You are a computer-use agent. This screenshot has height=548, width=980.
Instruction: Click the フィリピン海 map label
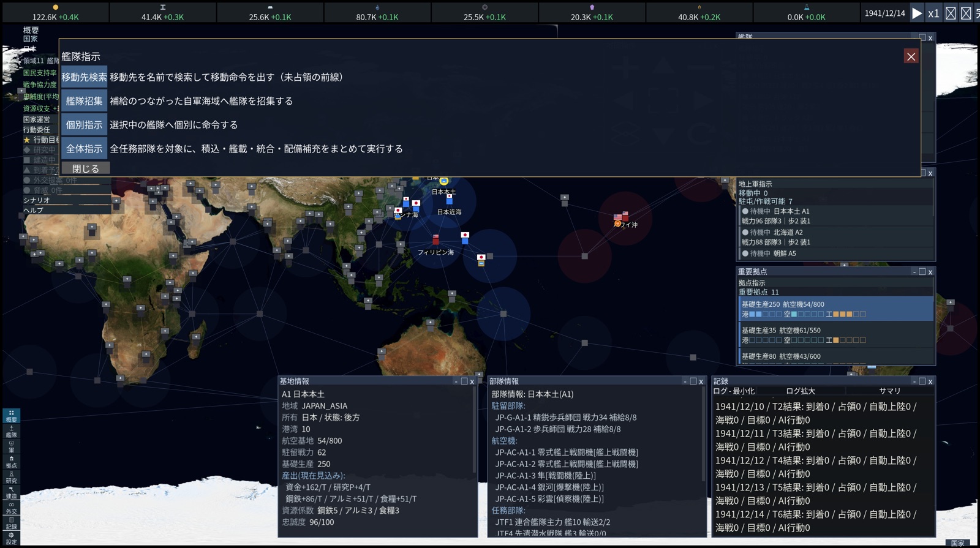pyautogui.click(x=435, y=252)
